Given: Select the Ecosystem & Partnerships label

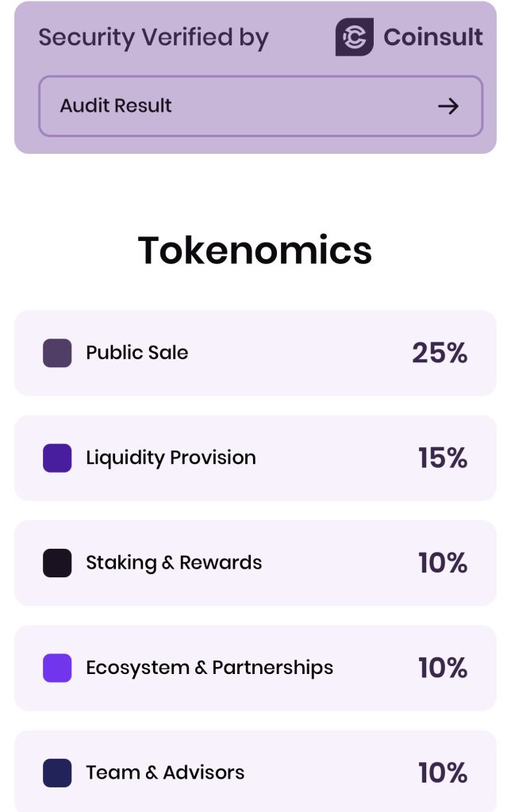Looking at the screenshot, I should [209, 668].
